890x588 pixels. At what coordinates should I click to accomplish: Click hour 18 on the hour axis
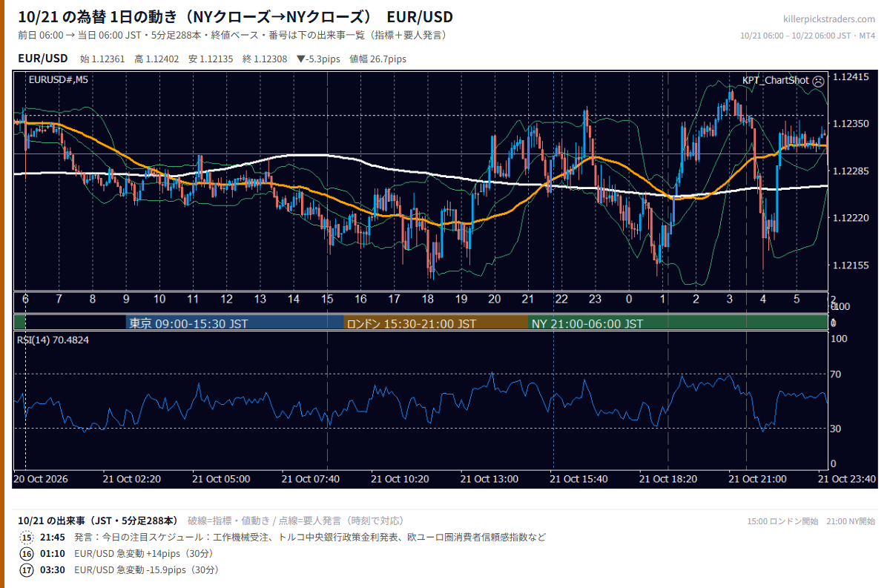coord(428,299)
